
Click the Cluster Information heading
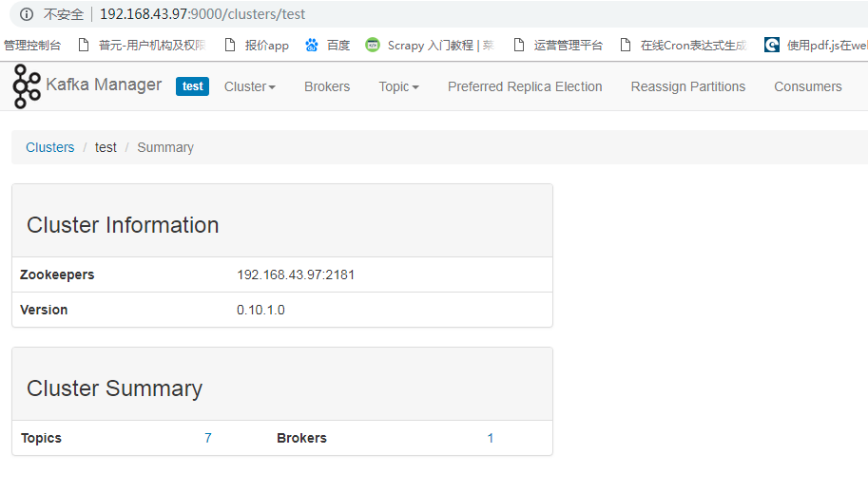coord(123,225)
